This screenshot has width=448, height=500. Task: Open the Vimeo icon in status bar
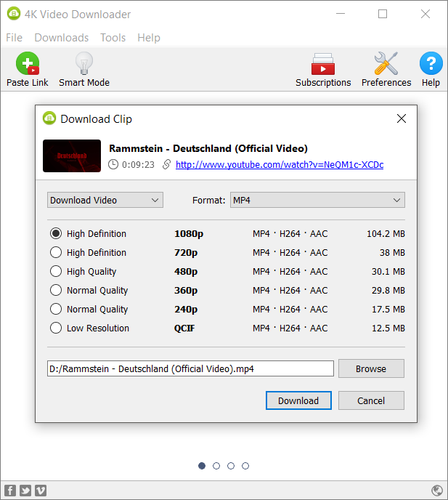41,491
